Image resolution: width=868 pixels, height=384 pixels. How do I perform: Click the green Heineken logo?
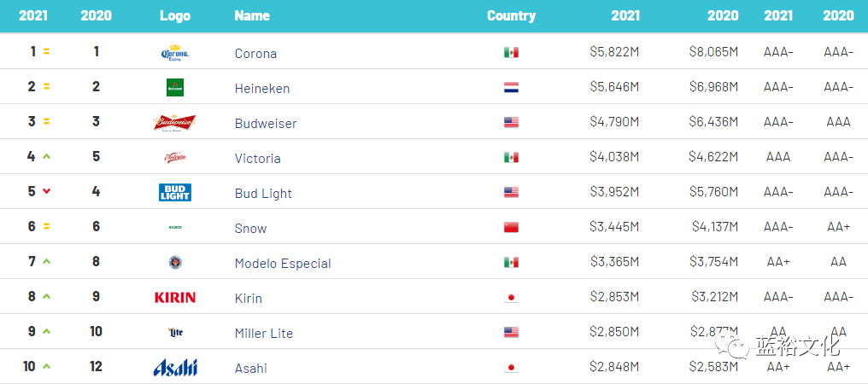click(175, 88)
